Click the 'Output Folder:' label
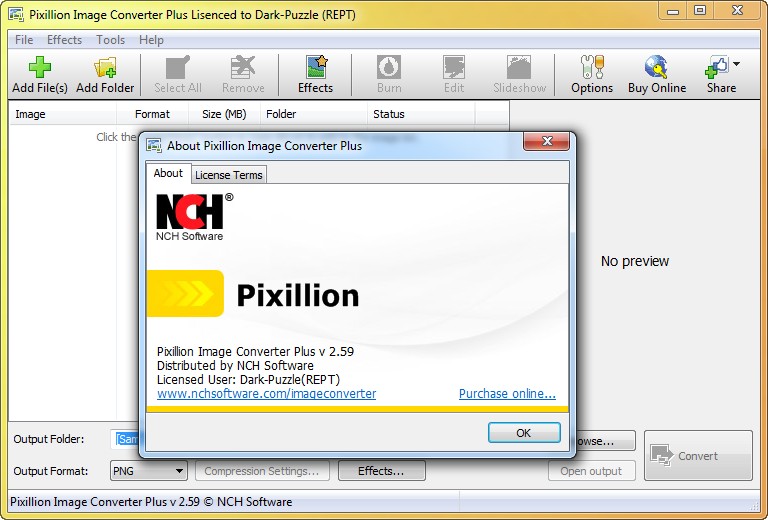The width and height of the screenshot is (768, 520). click(48, 439)
